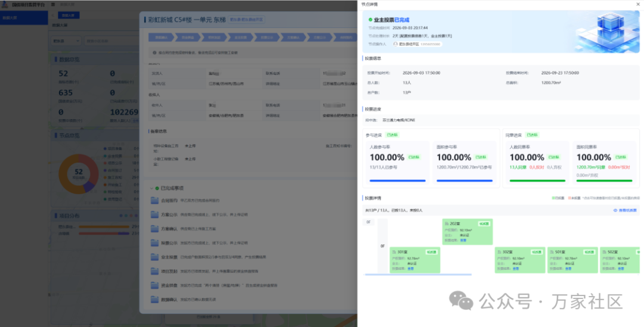Open the 肥东县 region dropdown
The width and height of the screenshot is (644, 327).
point(66,41)
